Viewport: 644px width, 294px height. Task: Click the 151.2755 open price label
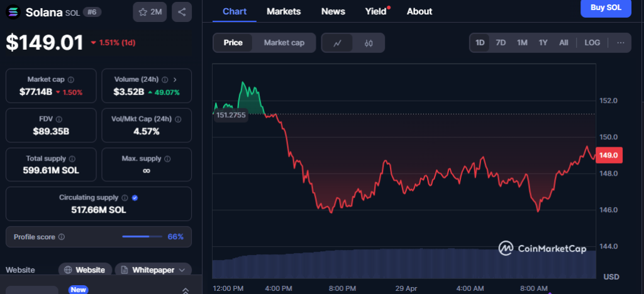pos(231,115)
